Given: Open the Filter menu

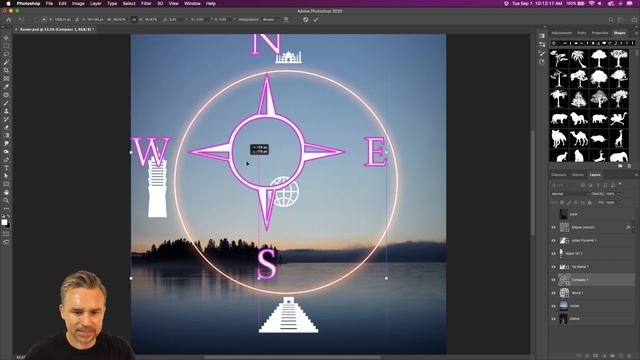Looking at the screenshot, I should click(146, 3).
